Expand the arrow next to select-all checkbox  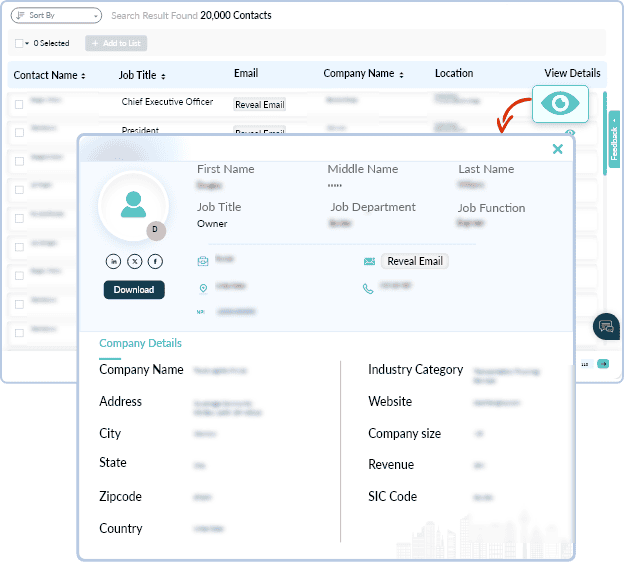[27, 43]
